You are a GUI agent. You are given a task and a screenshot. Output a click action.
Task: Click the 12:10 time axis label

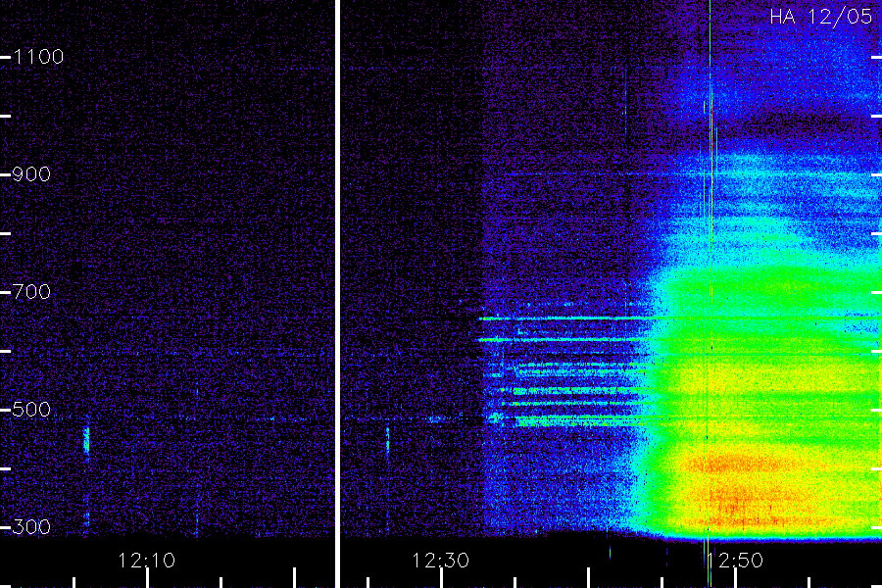[x=146, y=561]
